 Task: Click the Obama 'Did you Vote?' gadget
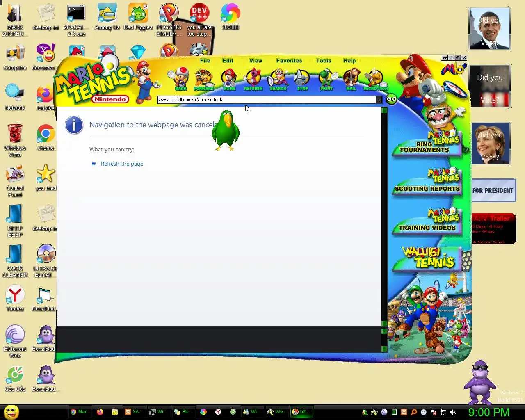[490, 29]
